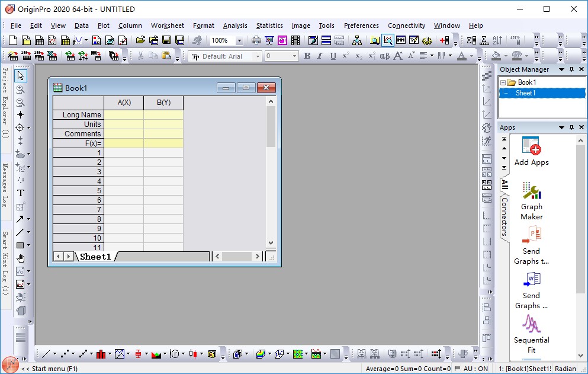Click the A(X) column header
Viewport: 588px width, 374px height.
(124, 103)
